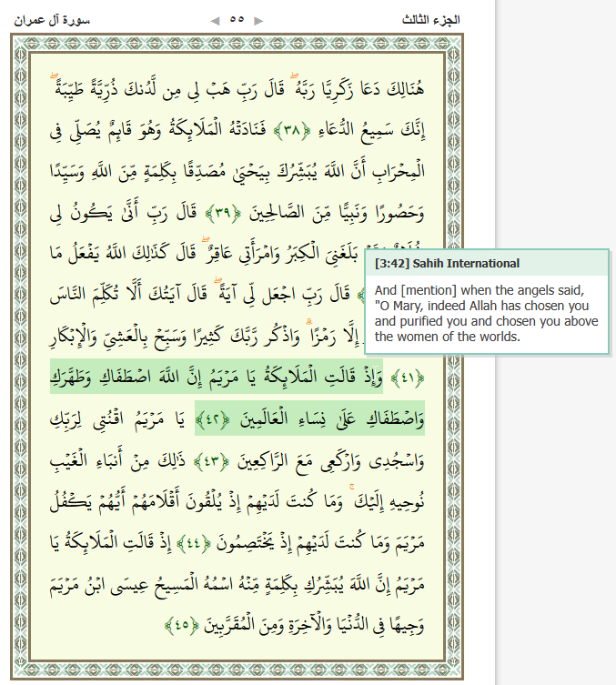Click the translation text in the tooltip
Image resolution: width=616 pixels, height=685 pixels.
[x=486, y=314]
